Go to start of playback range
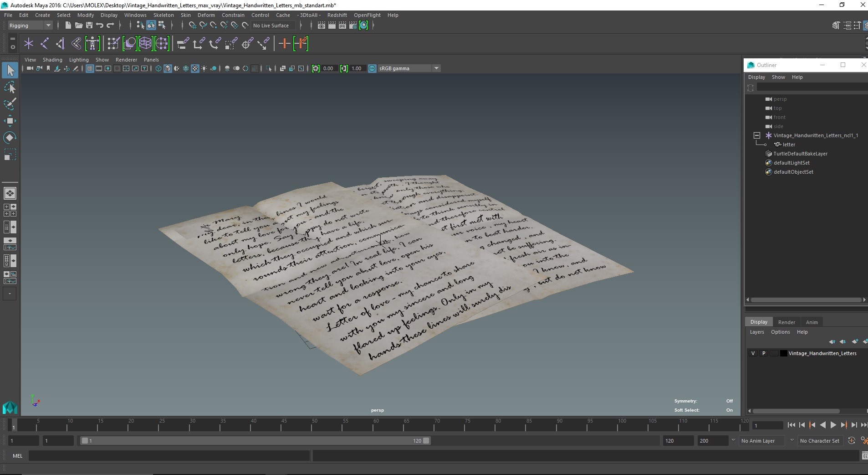The image size is (868, 475). tap(791, 425)
